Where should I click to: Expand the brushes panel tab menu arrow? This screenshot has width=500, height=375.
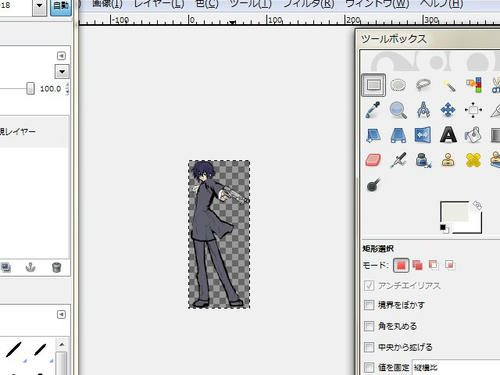[x=61, y=314]
